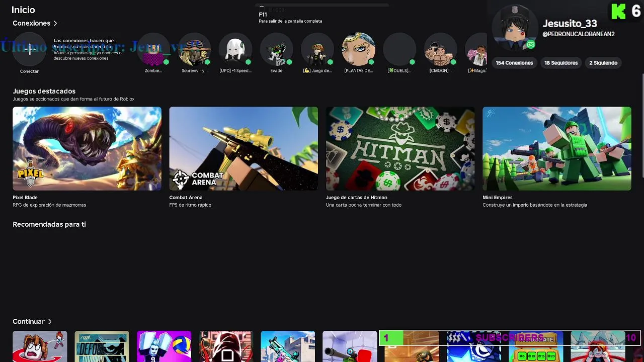Open the 154 Conexiones list
Image resolution: width=644 pixels, height=362 pixels.
point(514,63)
